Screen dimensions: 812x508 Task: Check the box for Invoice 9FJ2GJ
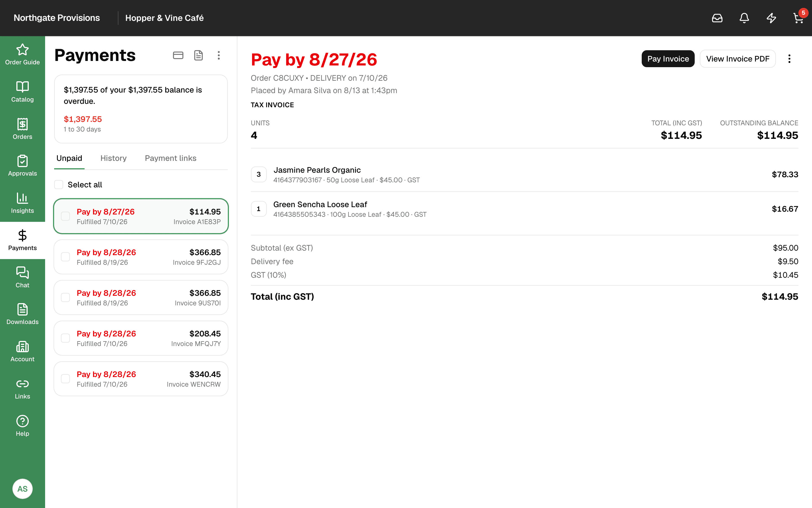click(65, 257)
